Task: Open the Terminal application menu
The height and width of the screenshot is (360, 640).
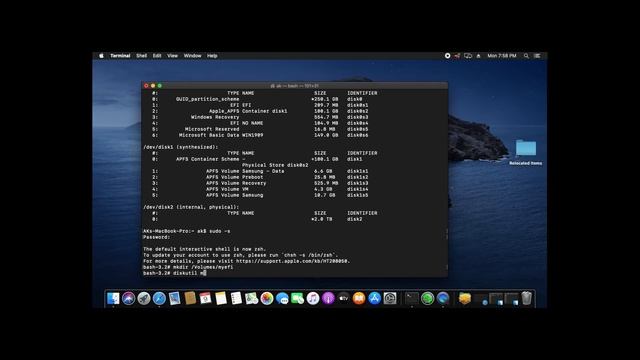Action: coord(120,56)
